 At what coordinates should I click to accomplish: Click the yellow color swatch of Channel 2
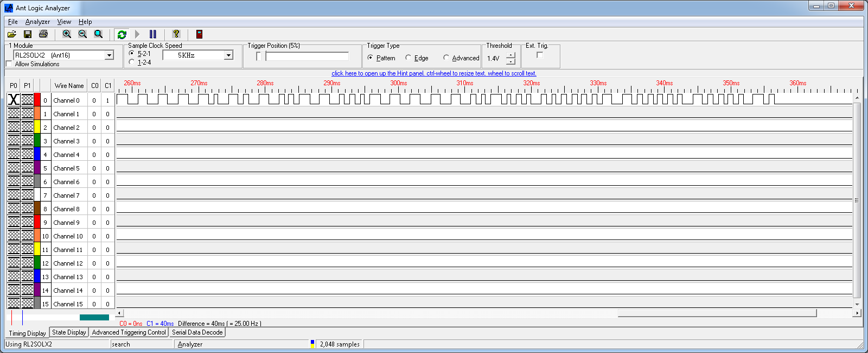[x=37, y=127]
